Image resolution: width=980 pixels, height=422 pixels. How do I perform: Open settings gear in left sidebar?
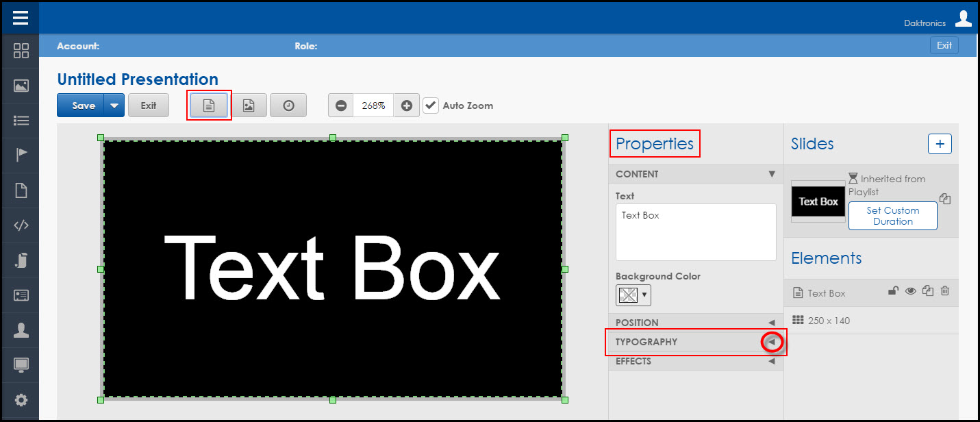click(21, 400)
